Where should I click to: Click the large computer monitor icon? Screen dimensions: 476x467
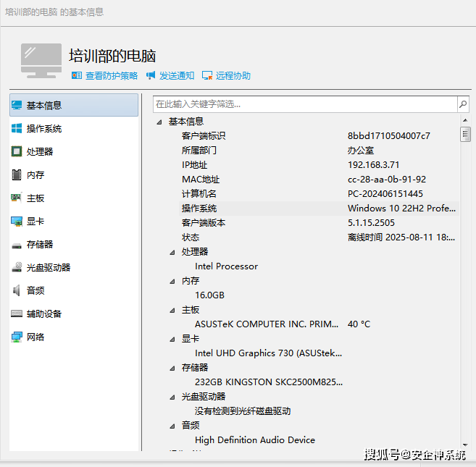[x=41, y=61]
